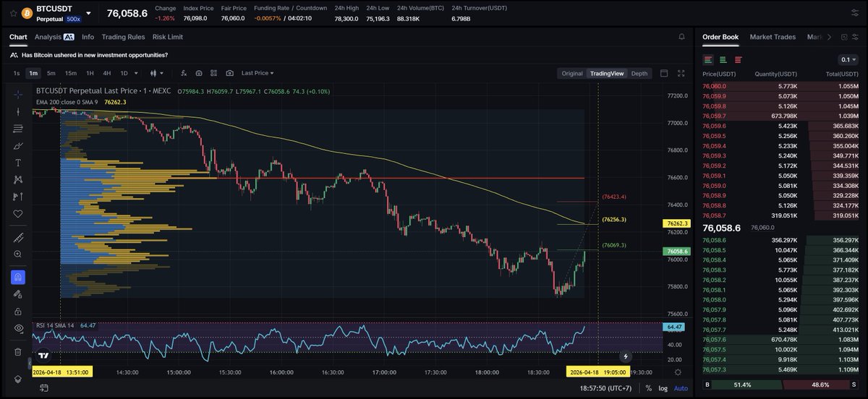Click the trash icon to remove drawings
Viewport: 868px width, 399px height.
click(x=18, y=352)
